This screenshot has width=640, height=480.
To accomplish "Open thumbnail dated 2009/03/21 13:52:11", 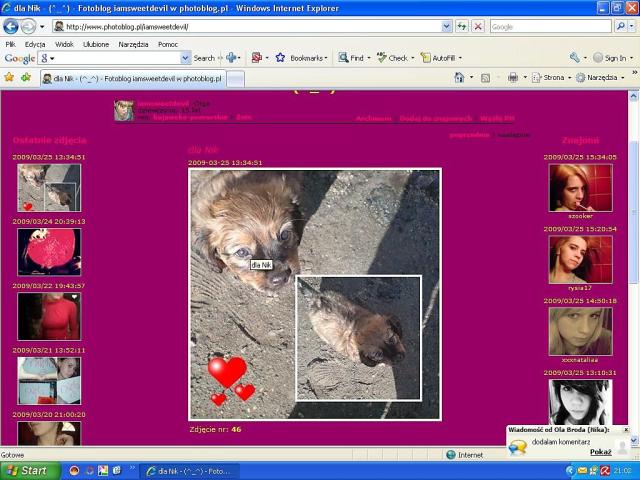I will click(49, 381).
